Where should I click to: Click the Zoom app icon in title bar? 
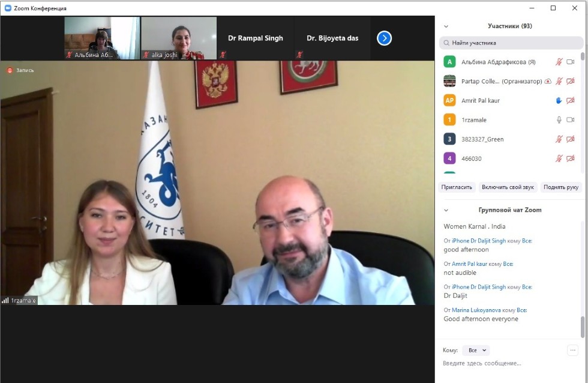(8, 8)
